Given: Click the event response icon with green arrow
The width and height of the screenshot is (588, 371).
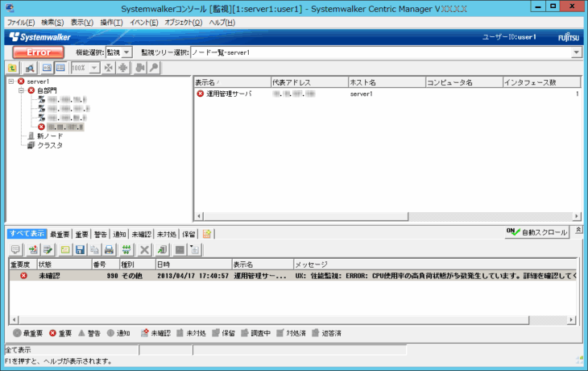Looking at the screenshot, I should tap(33, 250).
